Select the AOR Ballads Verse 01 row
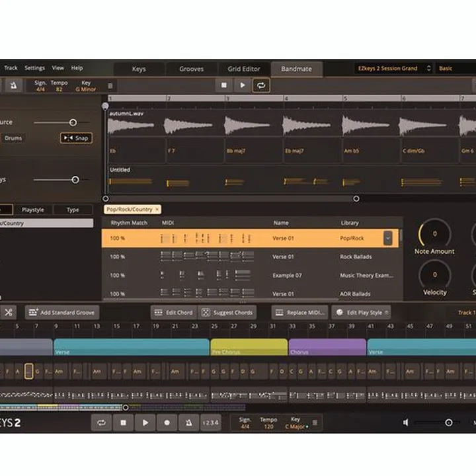 coord(251,294)
